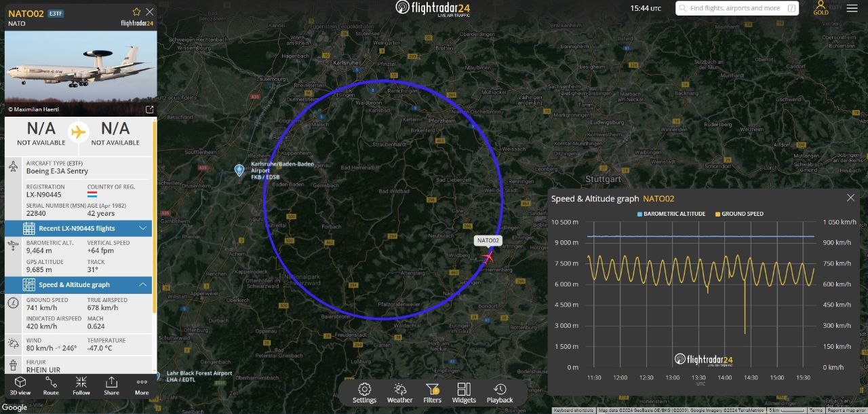Click the wind weather icon

(14, 343)
